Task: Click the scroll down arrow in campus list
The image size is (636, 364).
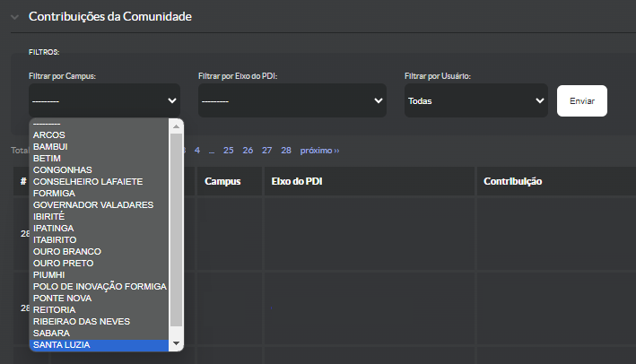Action: point(177,343)
